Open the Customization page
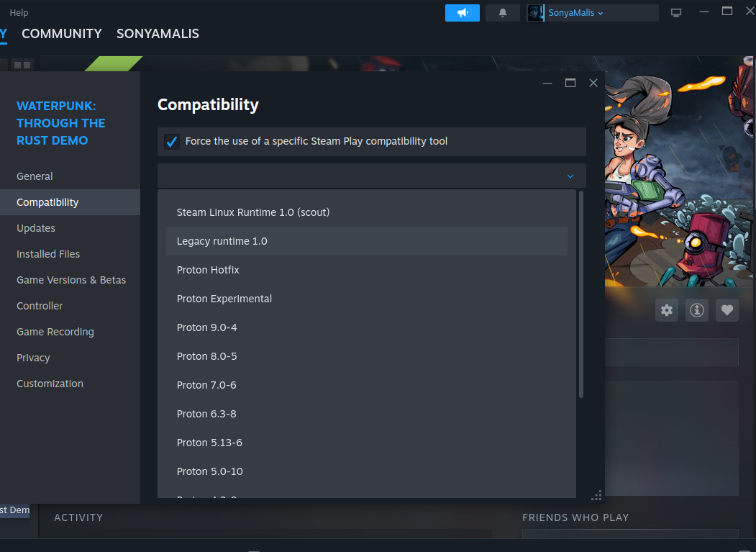The width and height of the screenshot is (756, 552). 70,384
